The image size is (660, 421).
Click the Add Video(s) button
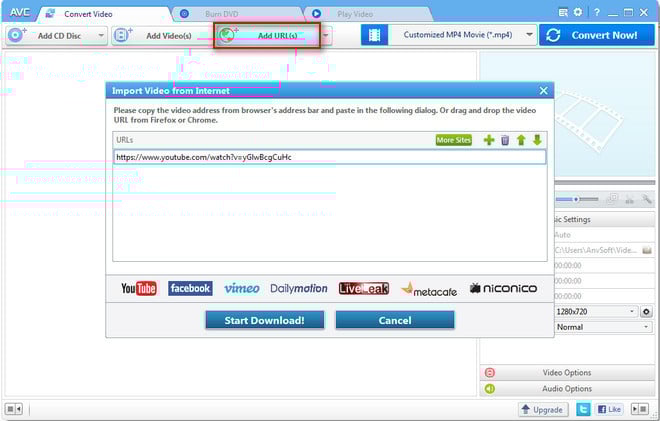[x=161, y=36]
